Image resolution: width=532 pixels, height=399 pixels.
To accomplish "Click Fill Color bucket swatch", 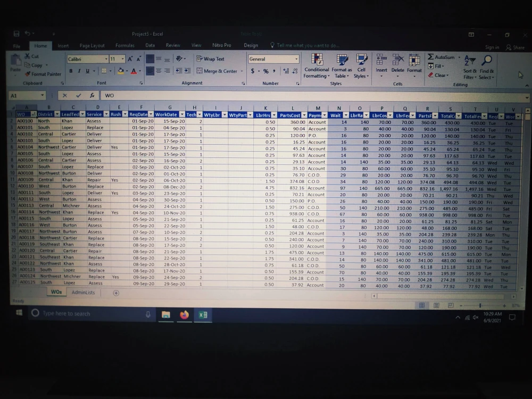I will 121,71.
